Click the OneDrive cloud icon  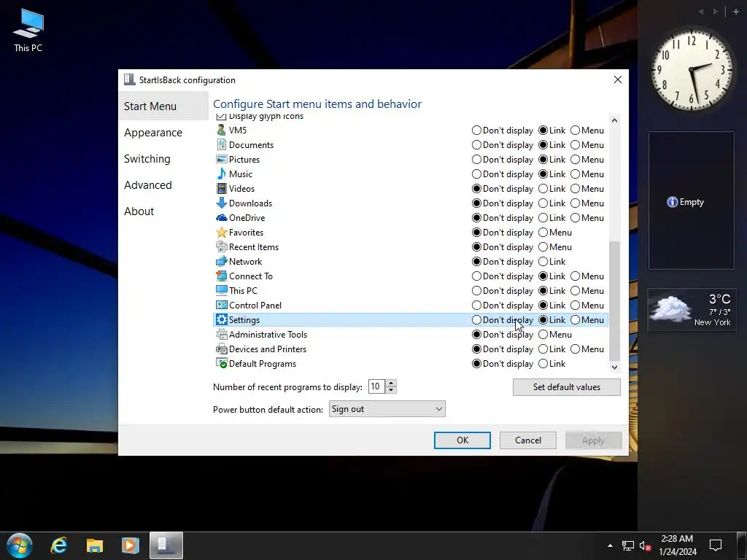[x=221, y=217]
